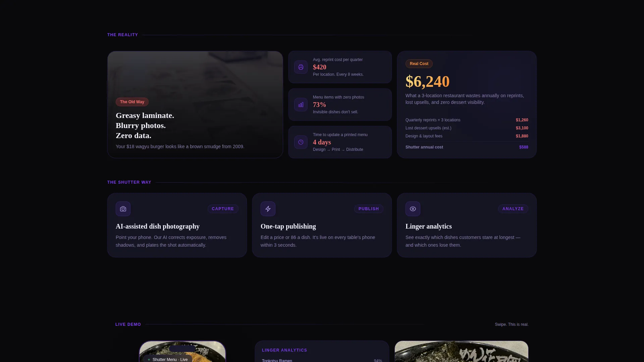Click the One-tap publishing heading
This screenshot has height=362, width=644.
[x=288, y=226]
